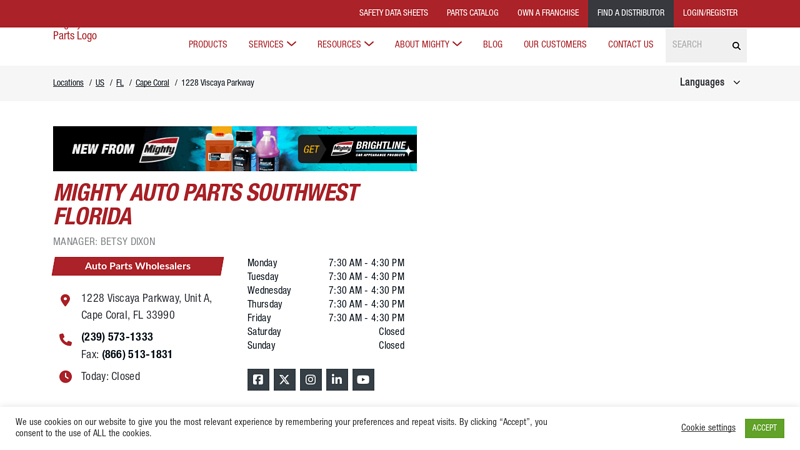The image size is (800, 450).
Task: Click the FL breadcrumb link
Action: tap(119, 83)
